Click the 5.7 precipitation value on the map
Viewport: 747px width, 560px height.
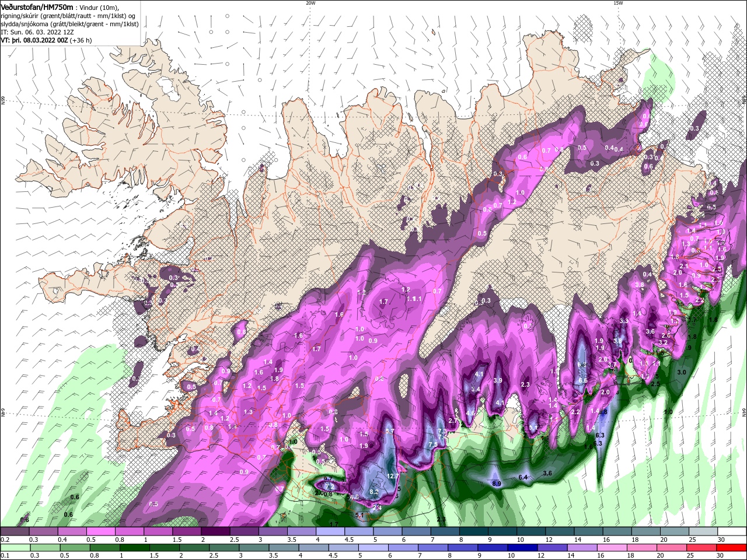pos(390,431)
